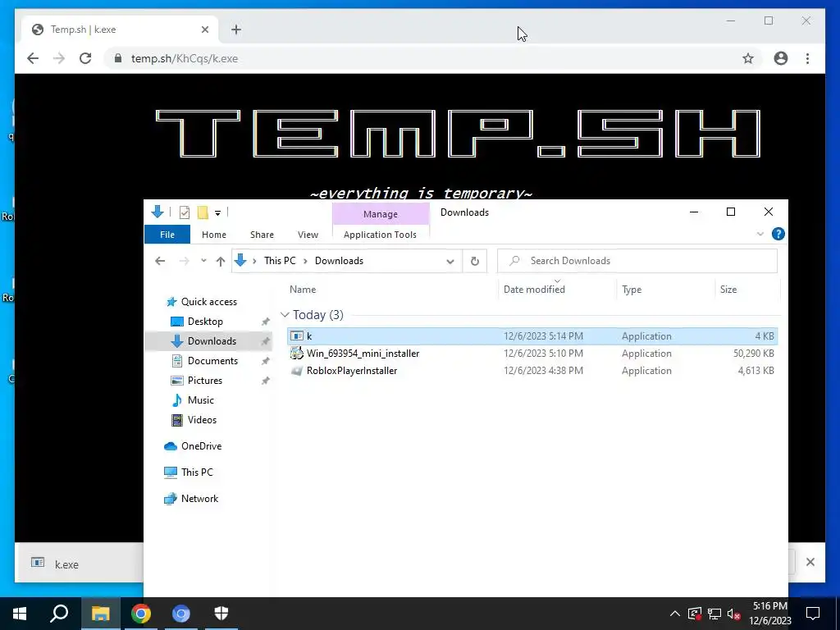This screenshot has height=630, width=840.
Task: Click the taskbar clock 5:16 PM
Action: 769,614
